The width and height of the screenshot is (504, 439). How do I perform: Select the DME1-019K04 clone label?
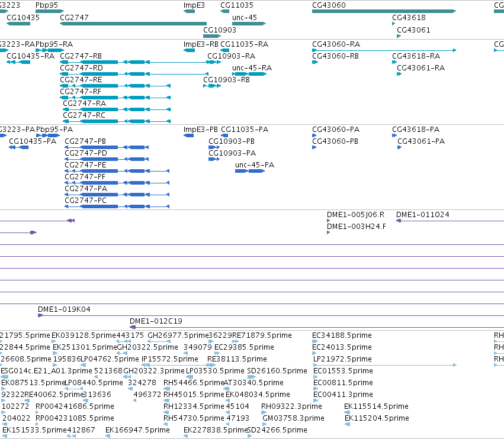click(x=65, y=309)
